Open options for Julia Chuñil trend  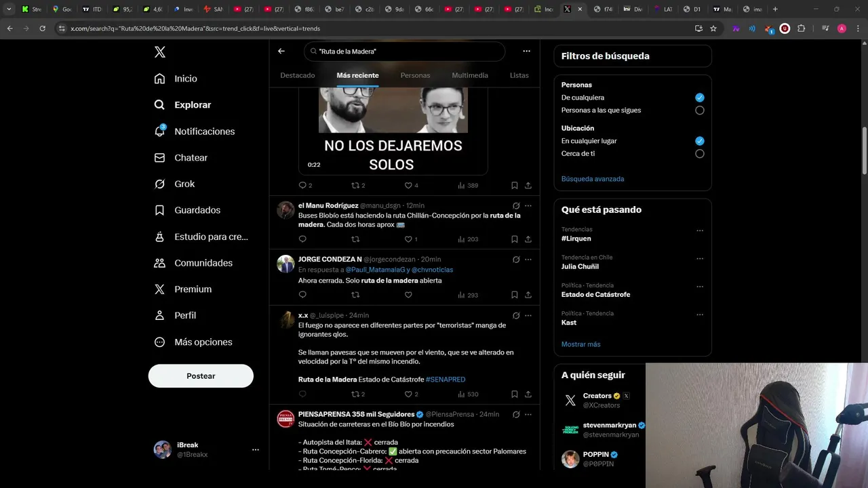point(700,258)
